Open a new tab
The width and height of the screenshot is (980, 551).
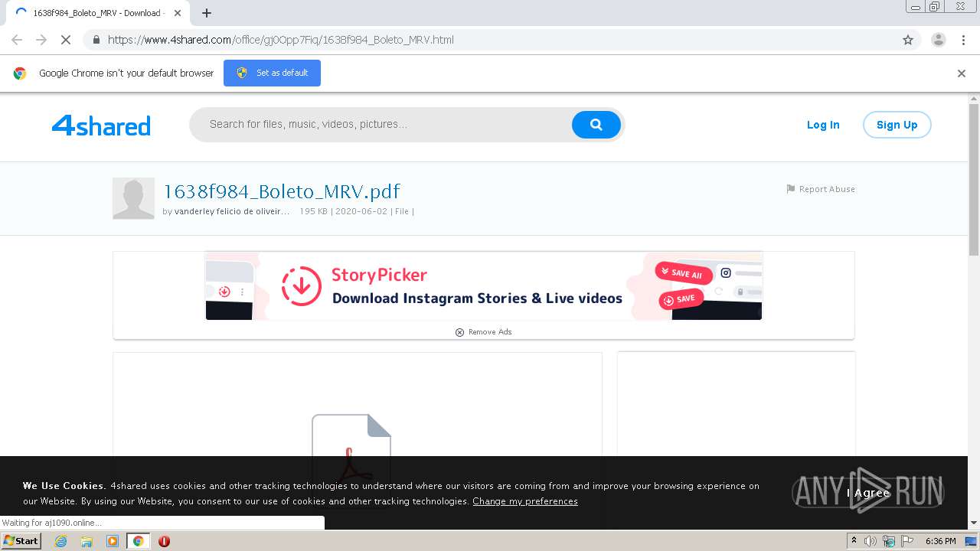click(x=207, y=13)
